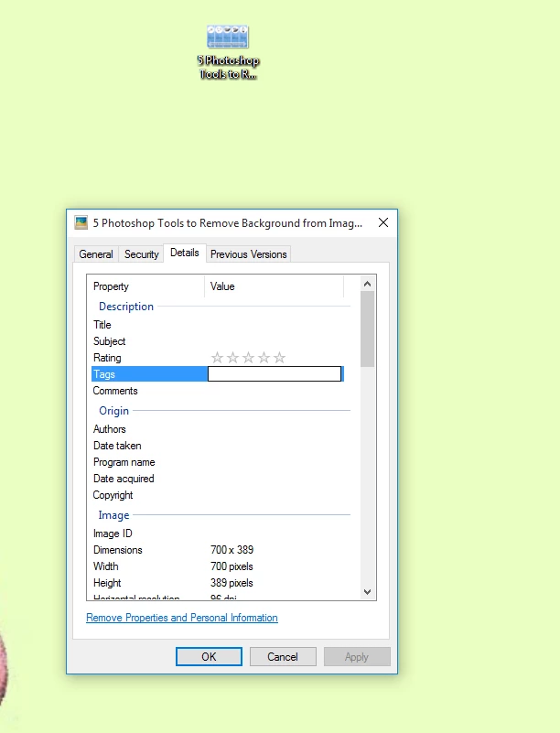Click the image icon in the dialog title bar
The image size is (560, 733).
(x=81, y=222)
